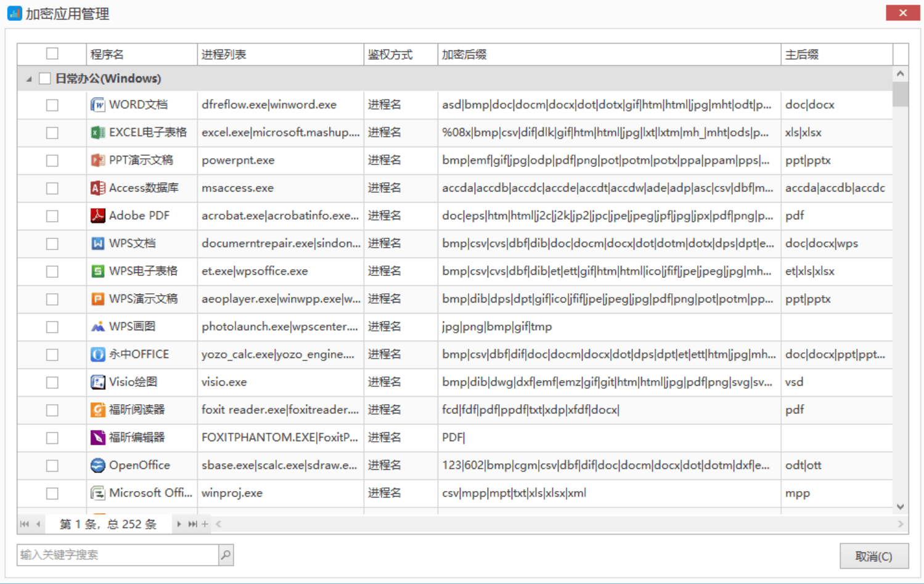Click the OpenOffice icon
The height and width of the screenshot is (584, 924).
point(97,465)
